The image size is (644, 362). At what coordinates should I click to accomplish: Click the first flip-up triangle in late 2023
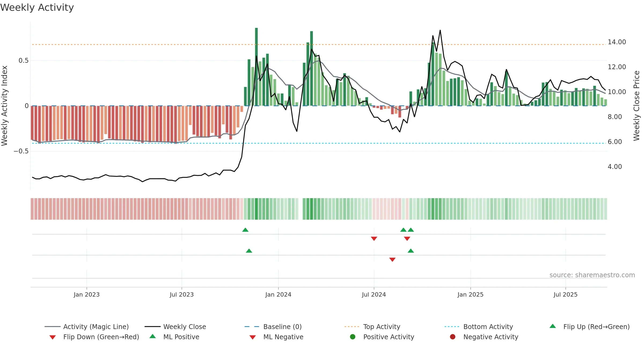click(x=245, y=230)
